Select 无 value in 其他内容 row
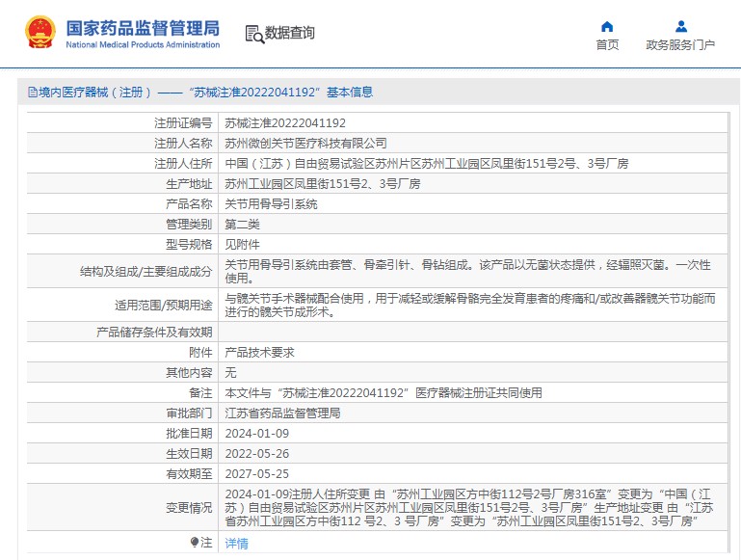Screen dimensions: 741x560 [x=230, y=373]
